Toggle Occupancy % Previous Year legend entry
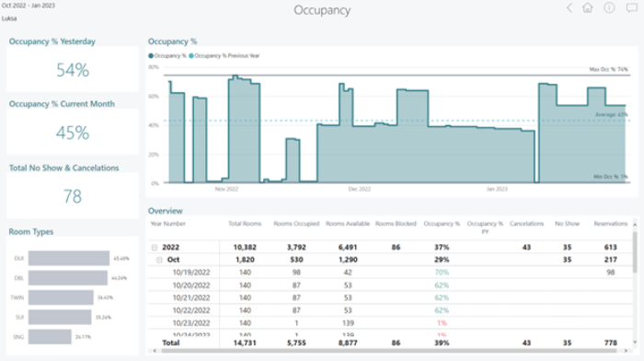 pyautogui.click(x=224, y=56)
